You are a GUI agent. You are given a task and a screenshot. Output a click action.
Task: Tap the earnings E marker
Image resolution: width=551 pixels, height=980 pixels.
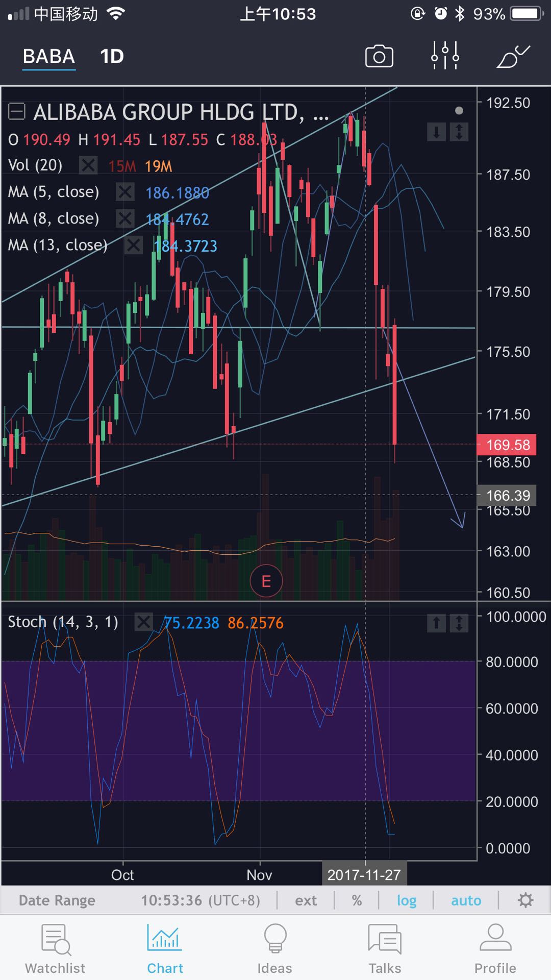click(x=266, y=581)
